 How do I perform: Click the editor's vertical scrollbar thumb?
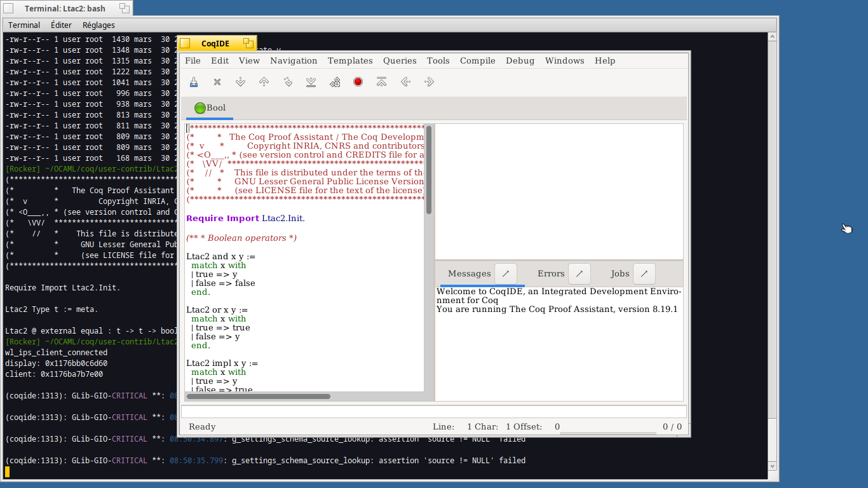coord(429,170)
